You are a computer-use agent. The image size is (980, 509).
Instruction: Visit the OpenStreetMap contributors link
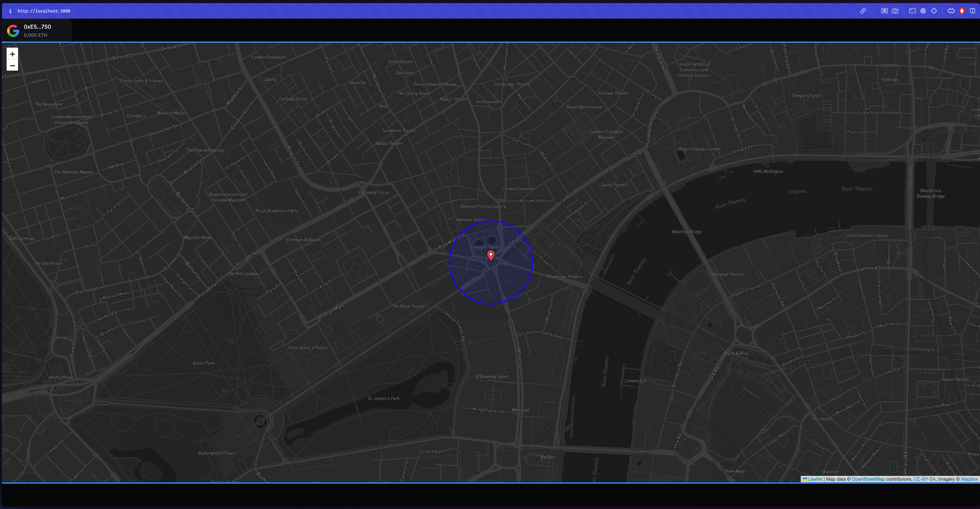(x=868, y=479)
